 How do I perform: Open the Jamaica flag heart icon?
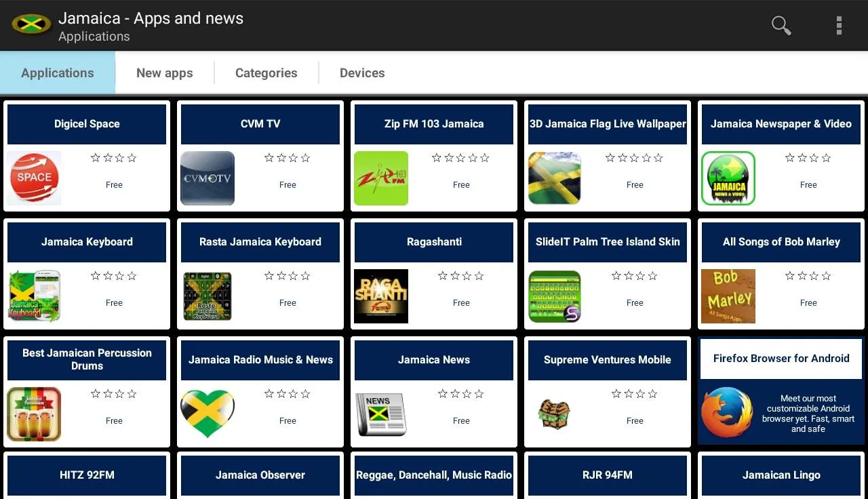[208, 414]
